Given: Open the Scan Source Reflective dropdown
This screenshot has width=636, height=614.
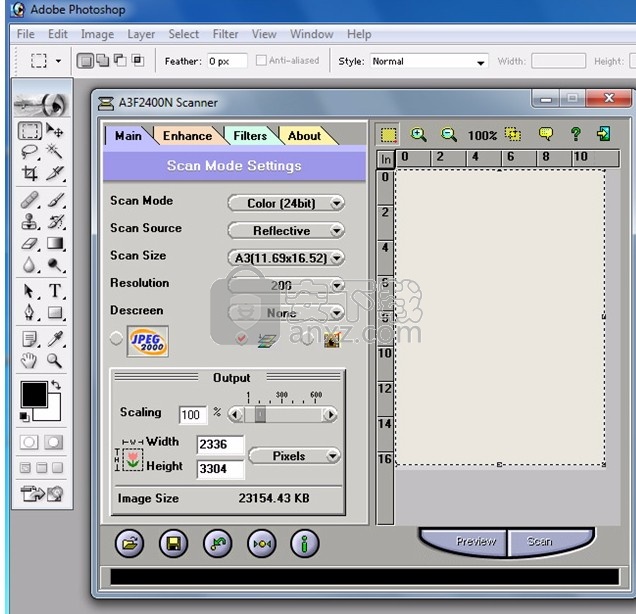Looking at the screenshot, I should (x=286, y=231).
